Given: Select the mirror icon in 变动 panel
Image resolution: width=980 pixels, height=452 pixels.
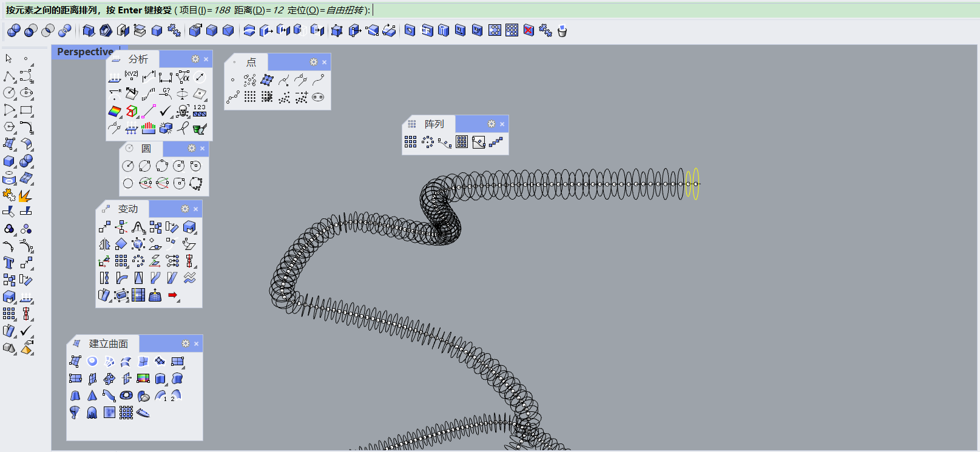Looking at the screenshot, I should [x=104, y=244].
